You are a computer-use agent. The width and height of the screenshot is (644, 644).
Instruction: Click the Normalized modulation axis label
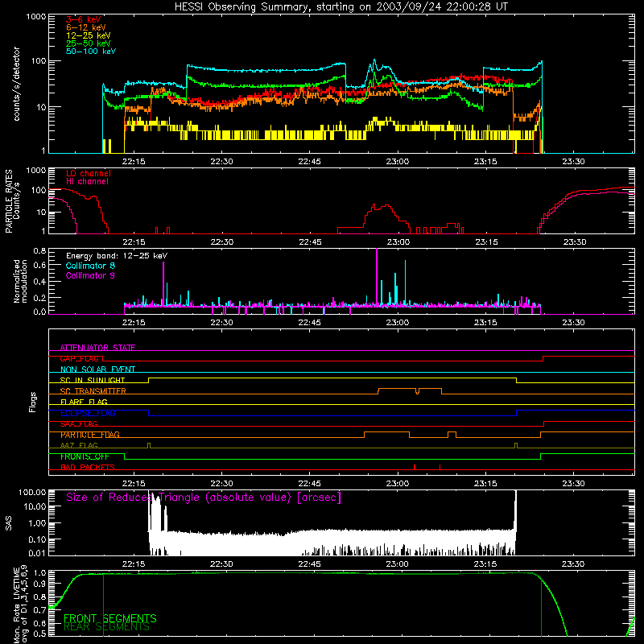click(x=20, y=281)
